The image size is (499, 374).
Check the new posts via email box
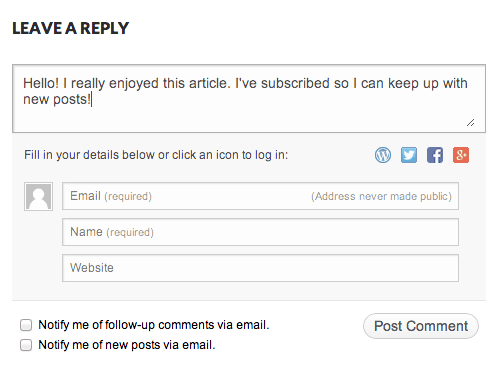[26, 345]
